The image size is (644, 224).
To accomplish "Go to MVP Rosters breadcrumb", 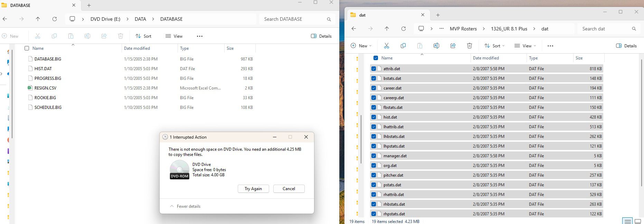I will pyautogui.click(x=463, y=29).
